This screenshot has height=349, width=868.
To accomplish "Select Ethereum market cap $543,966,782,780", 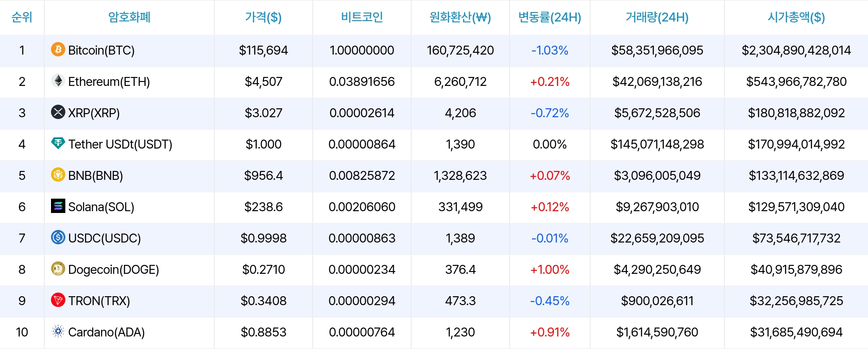I will coord(796,81).
